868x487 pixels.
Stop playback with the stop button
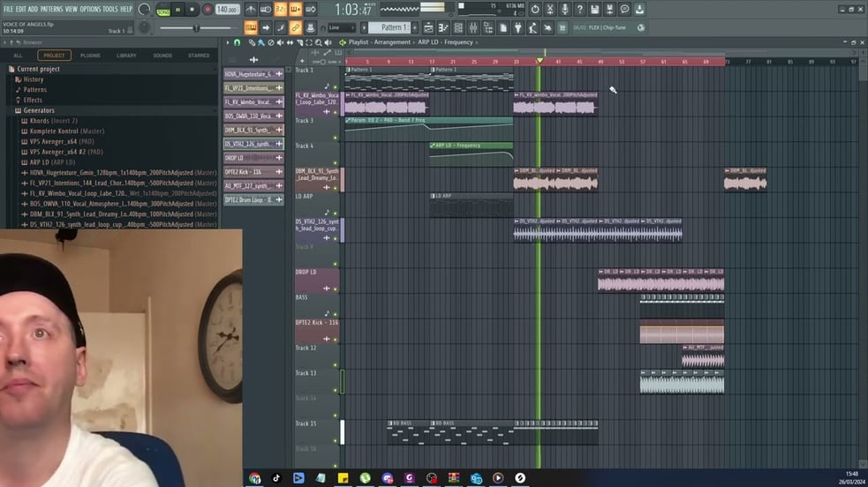pos(192,10)
